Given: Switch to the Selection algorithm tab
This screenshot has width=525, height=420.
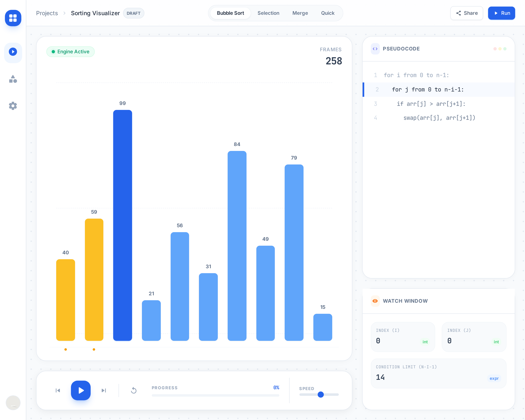Looking at the screenshot, I should [268, 13].
